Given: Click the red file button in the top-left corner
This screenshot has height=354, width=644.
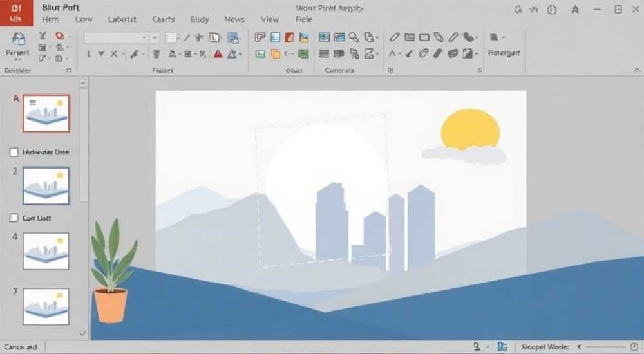Looking at the screenshot, I should coord(17,13).
